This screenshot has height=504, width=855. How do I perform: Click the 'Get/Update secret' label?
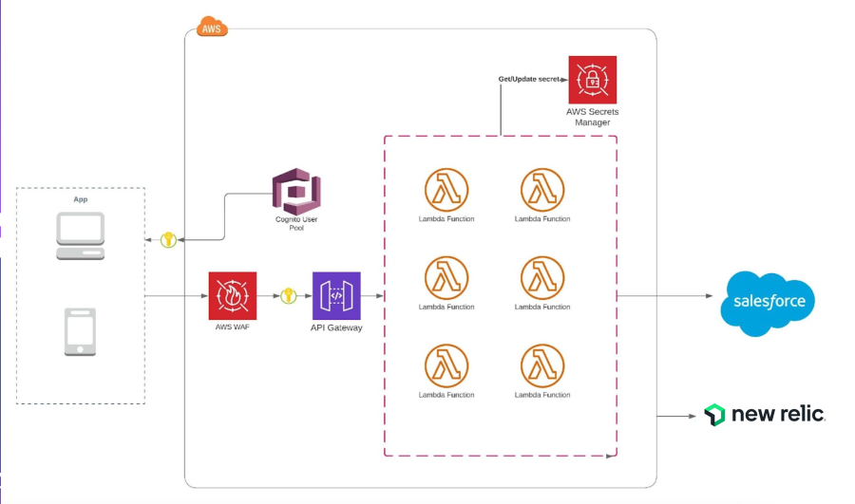click(x=528, y=79)
